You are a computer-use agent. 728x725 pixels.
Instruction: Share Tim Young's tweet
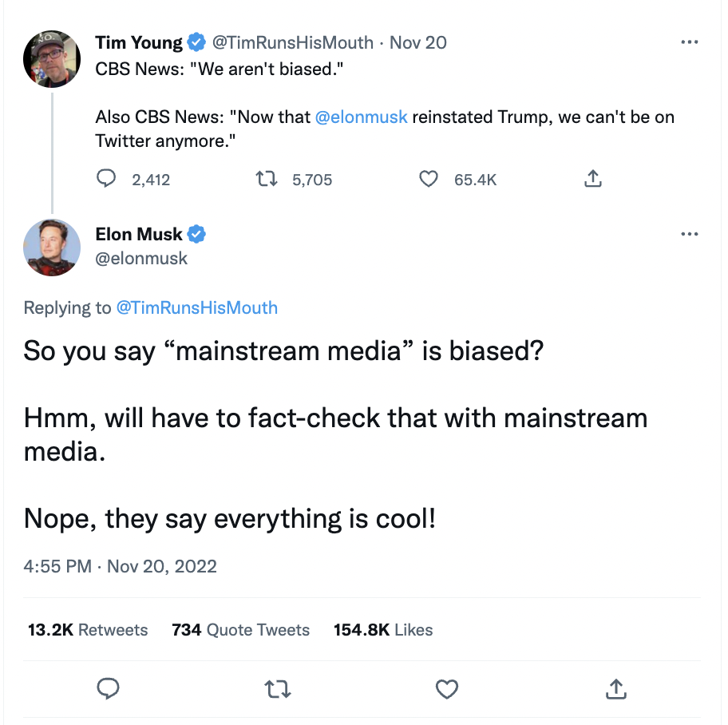[x=592, y=180]
